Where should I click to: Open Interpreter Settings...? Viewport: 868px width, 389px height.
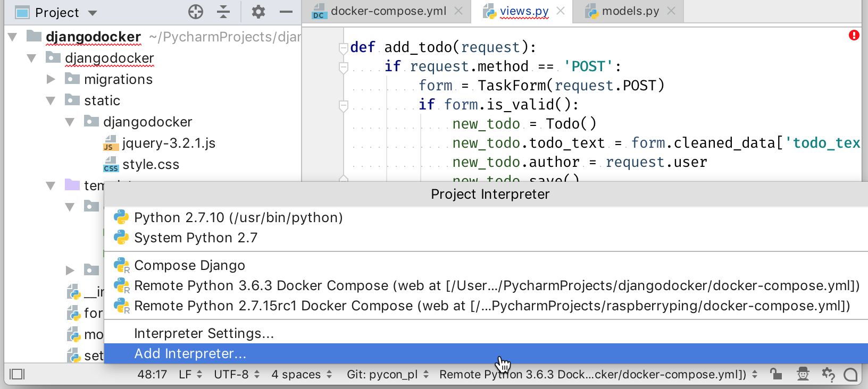204,333
